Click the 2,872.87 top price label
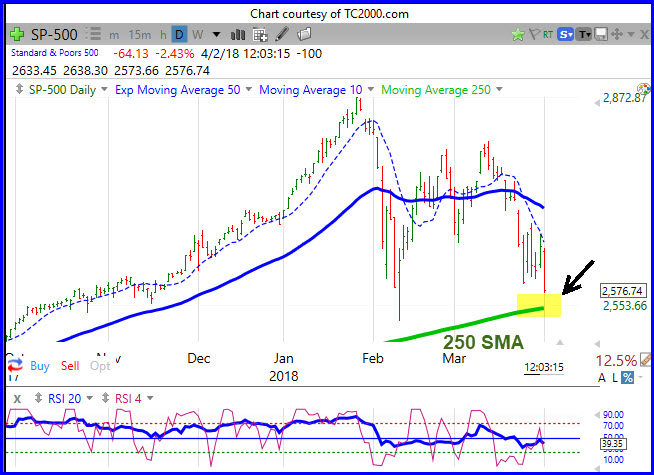This screenshot has width=654, height=475. coord(625,98)
